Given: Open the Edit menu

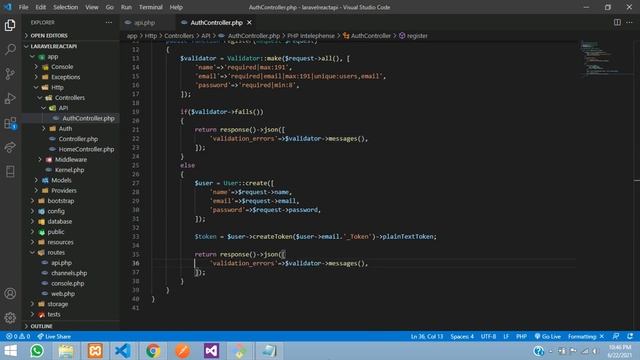Looking at the screenshot, I should point(40,7).
